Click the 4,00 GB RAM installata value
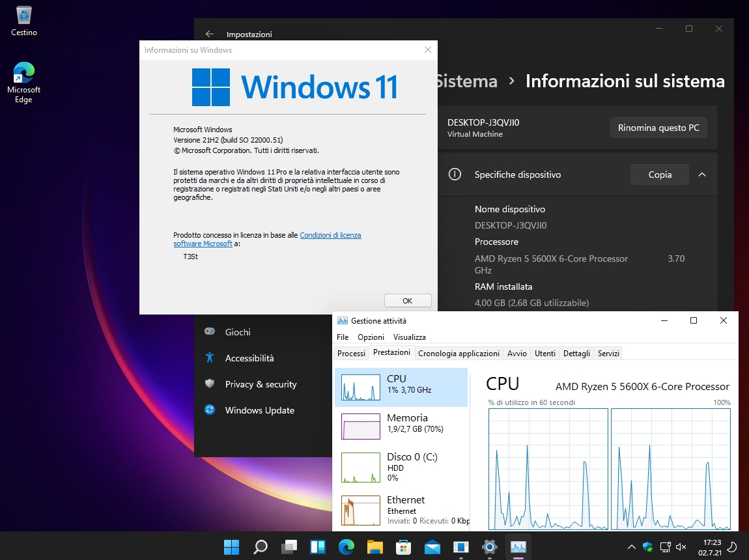The width and height of the screenshot is (749, 560). [531, 303]
